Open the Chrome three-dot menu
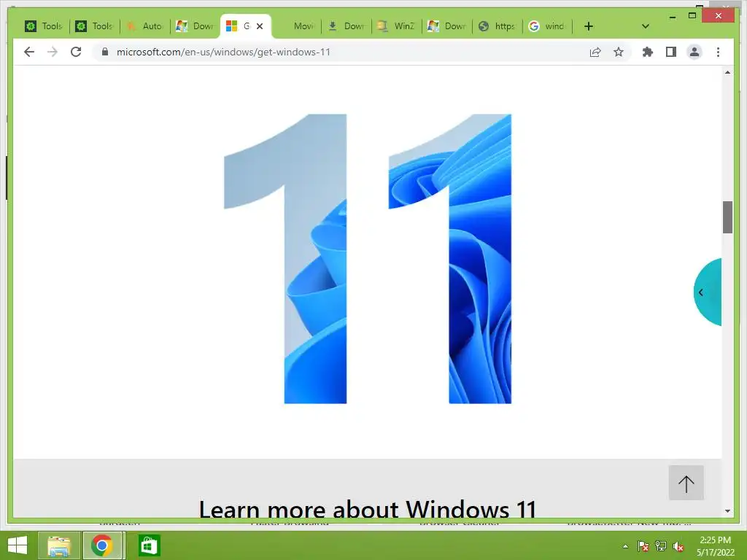The height and width of the screenshot is (560, 747). 718,52
